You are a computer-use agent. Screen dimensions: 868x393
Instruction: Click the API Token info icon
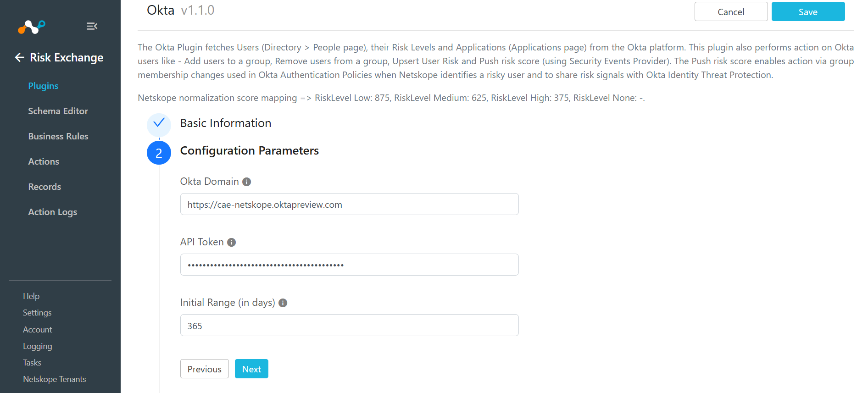coord(231,242)
